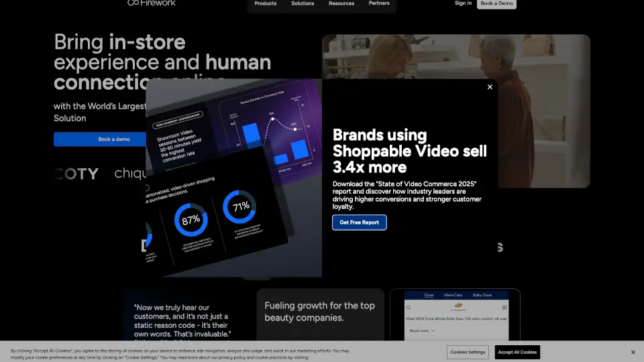The height and width of the screenshot is (362, 644).
Task: Click the Get Free Report button
Action: coord(359,223)
